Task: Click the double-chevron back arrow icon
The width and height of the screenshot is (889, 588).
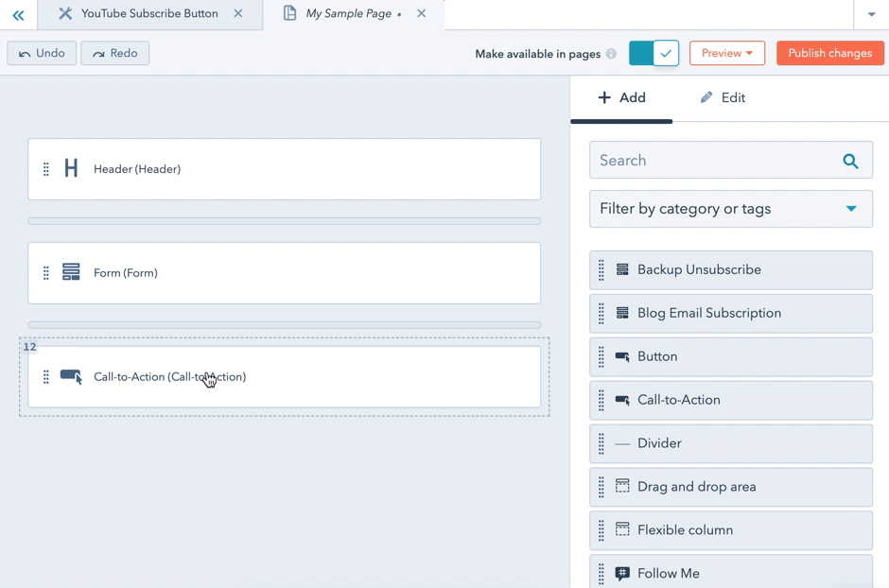Action: (x=18, y=14)
